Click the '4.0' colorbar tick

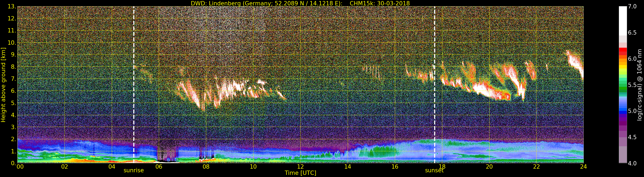coord(632,163)
